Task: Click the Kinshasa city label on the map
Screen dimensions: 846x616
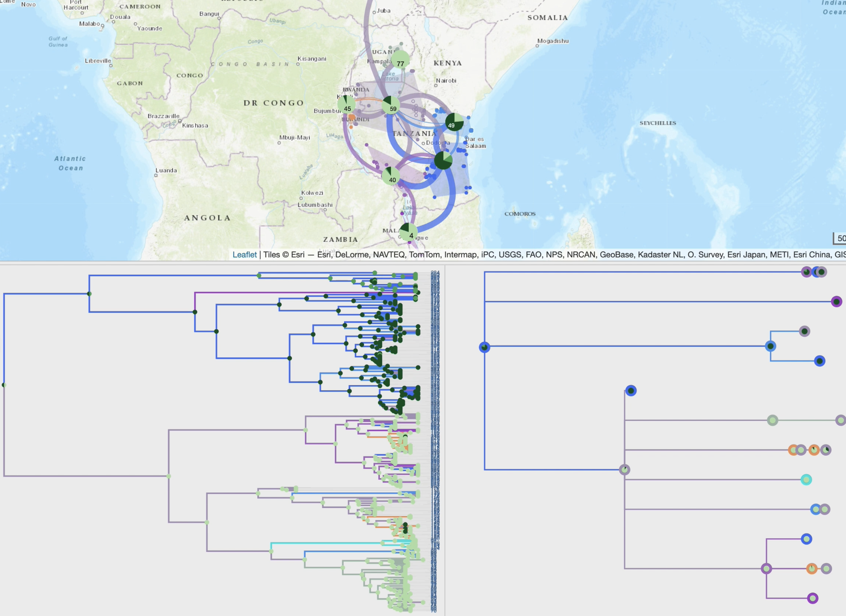Action: [x=195, y=125]
